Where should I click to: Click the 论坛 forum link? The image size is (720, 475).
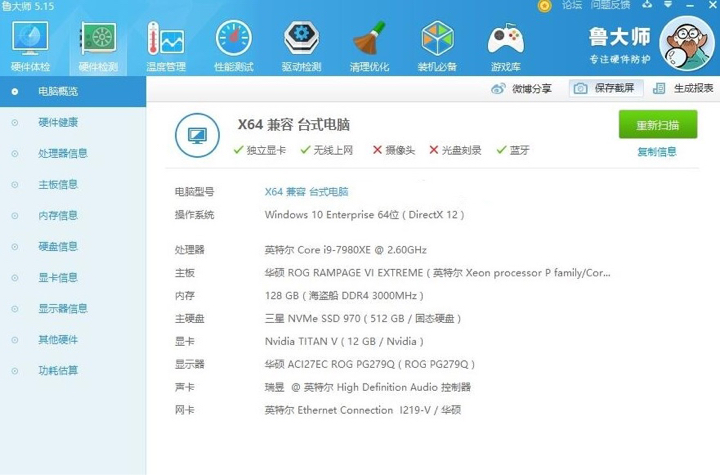click(572, 5)
